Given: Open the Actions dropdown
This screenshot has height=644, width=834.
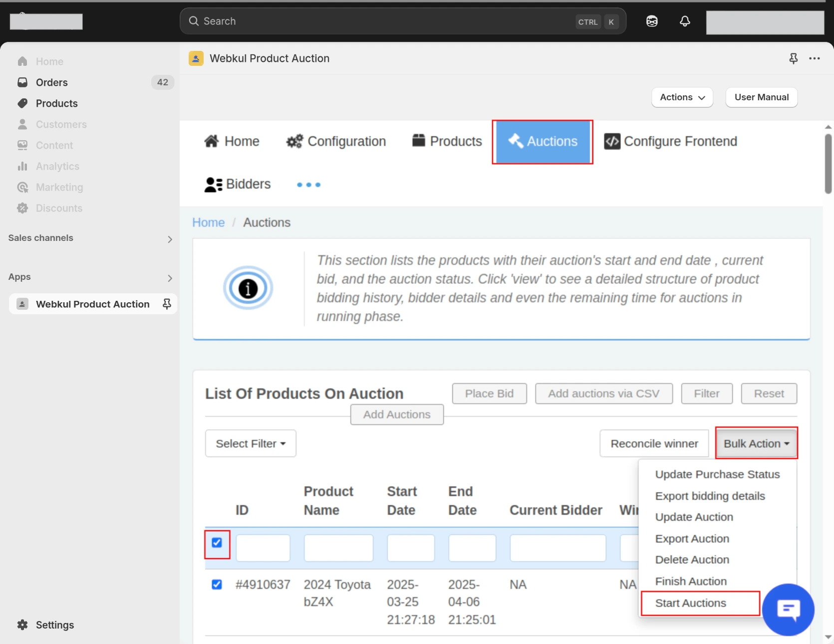Looking at the screenshot, I should click(682, 97).
